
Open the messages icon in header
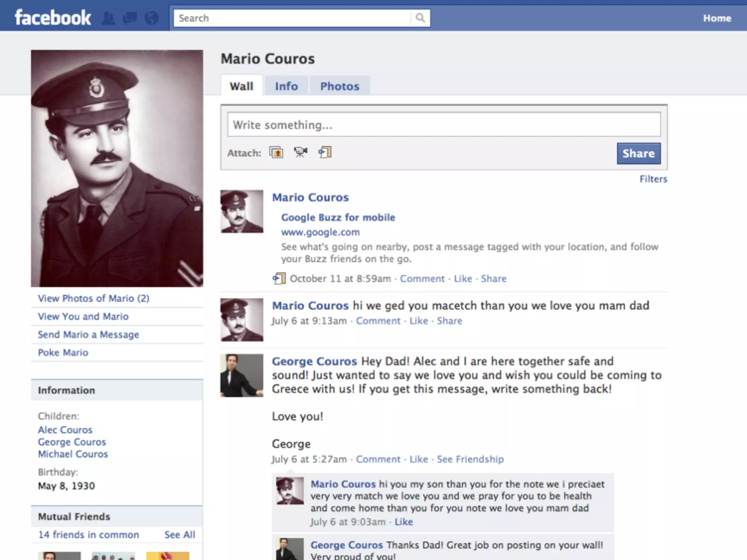click(x=129, y=18)
